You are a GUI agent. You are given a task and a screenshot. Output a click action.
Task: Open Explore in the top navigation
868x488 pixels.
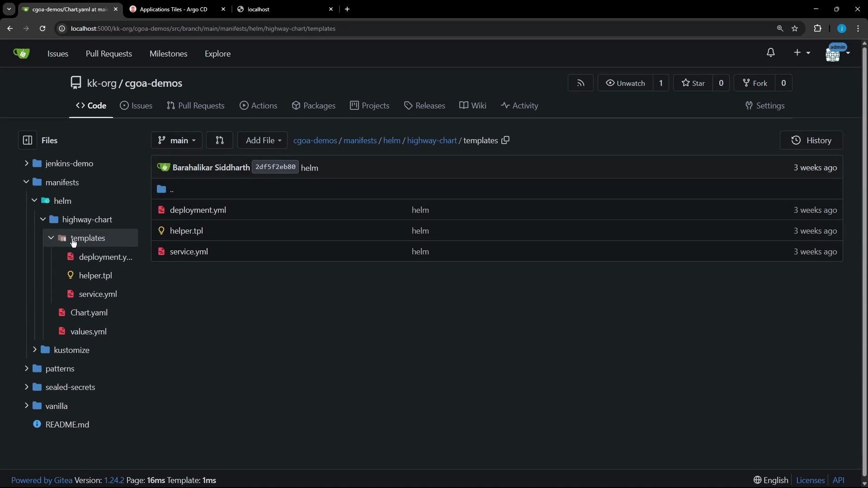[x=217, y=53]
